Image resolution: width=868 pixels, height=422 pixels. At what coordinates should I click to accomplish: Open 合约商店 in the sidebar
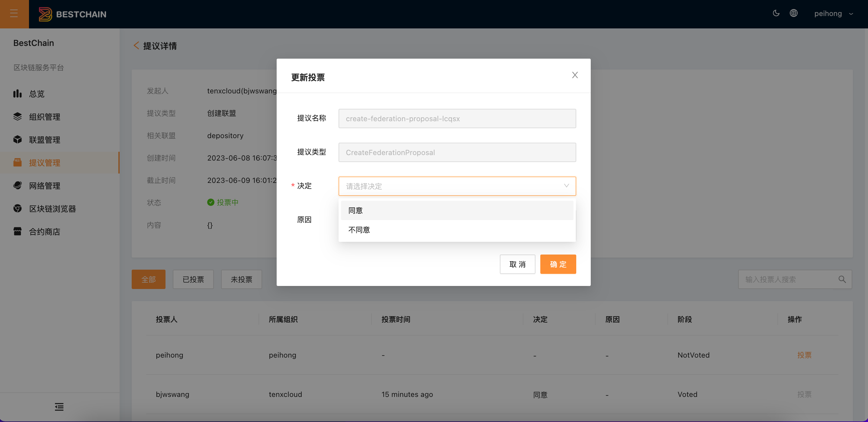click(59, 232)
